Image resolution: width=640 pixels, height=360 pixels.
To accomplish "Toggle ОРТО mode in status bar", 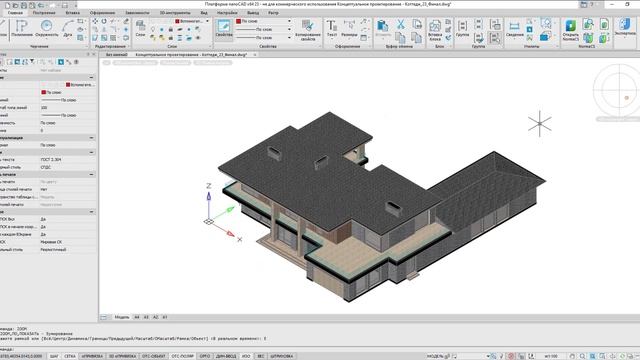I will (205, 356).
